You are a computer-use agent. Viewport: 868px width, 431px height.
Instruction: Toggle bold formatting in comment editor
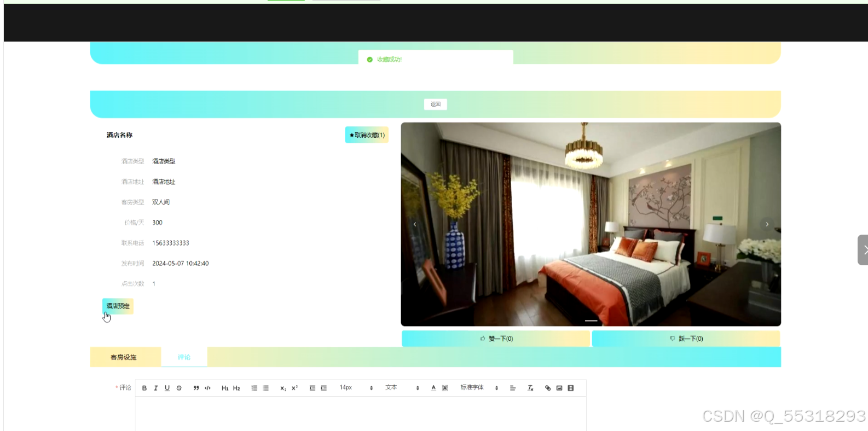(144, 388)
